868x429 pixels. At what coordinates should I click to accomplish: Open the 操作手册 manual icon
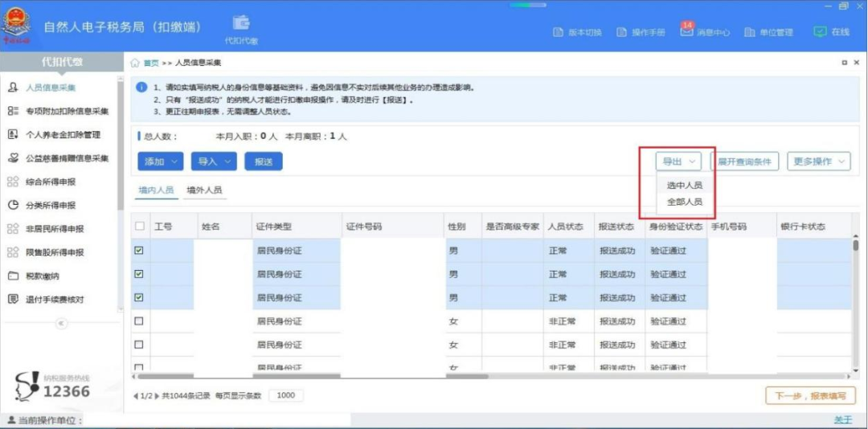coord(622,33)
